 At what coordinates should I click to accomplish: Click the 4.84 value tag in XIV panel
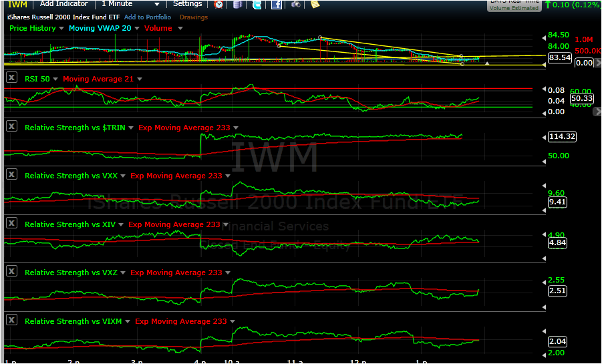pos(557,242)
